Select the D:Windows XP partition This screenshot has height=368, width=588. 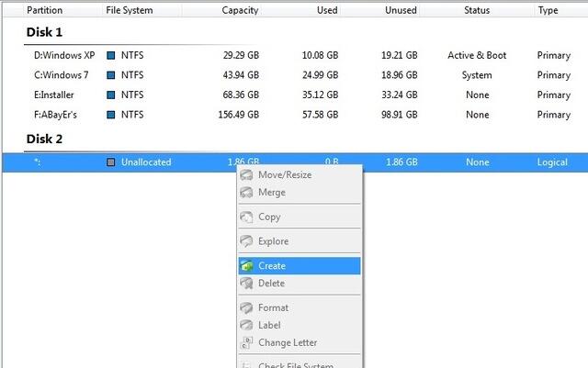[x=64, y=55]
